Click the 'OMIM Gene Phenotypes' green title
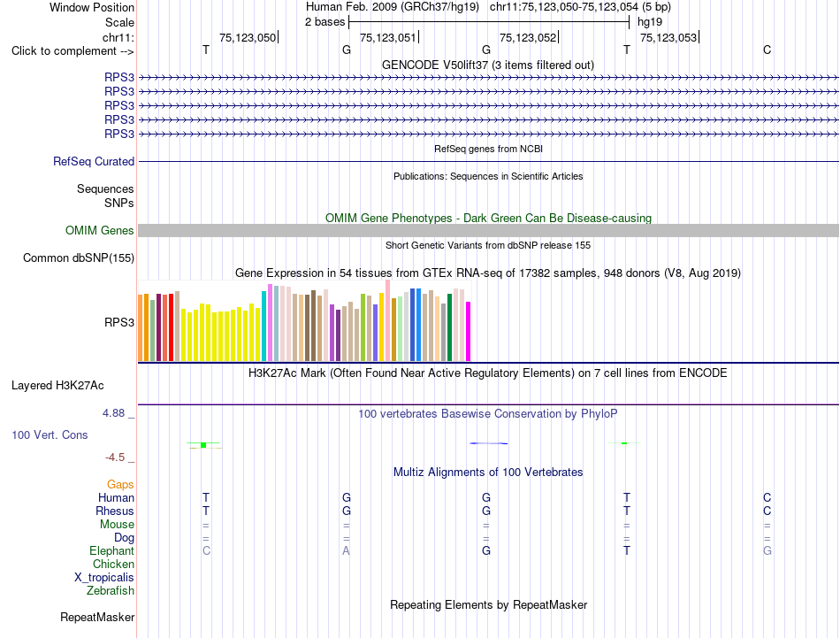This screenshot has height=638, width=840. coord(489,219)
